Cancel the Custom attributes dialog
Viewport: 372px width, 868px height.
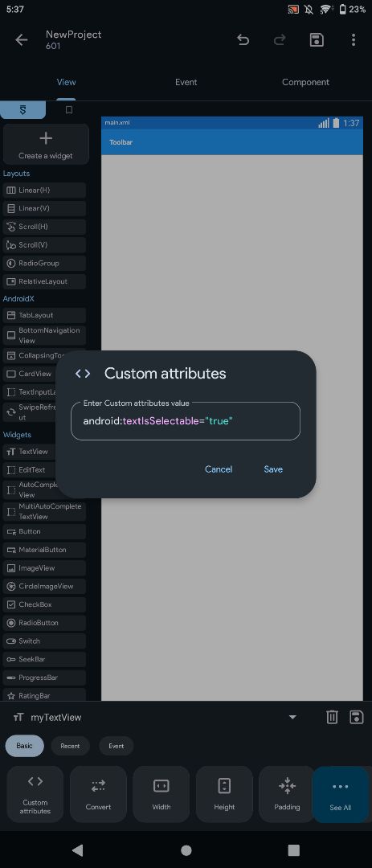tap(219, 469)
